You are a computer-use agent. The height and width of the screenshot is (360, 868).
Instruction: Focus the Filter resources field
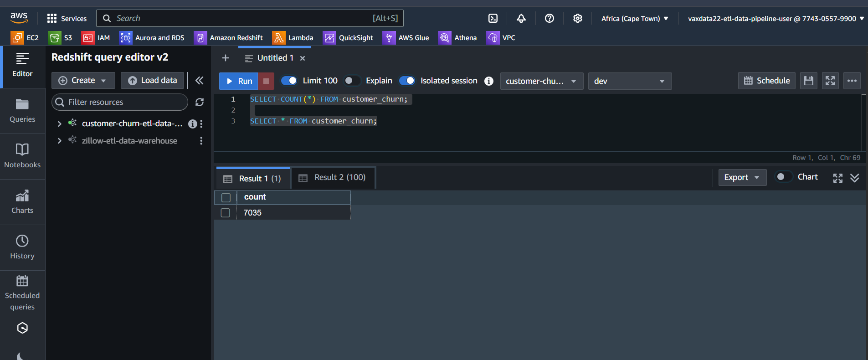pos(120,102)
